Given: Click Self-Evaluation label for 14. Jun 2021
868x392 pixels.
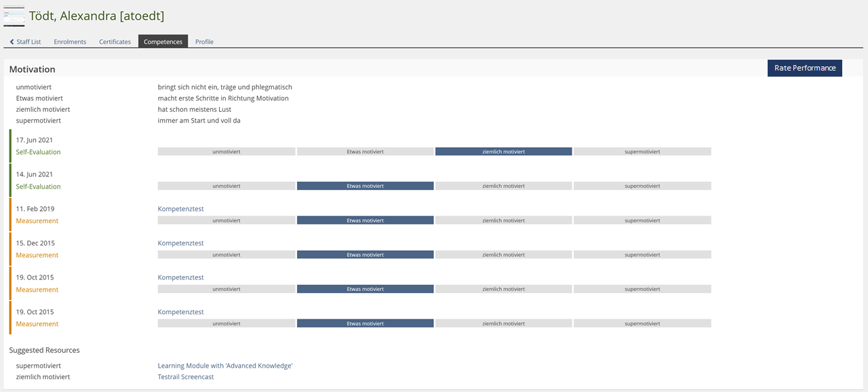Looking at the screenshot, I should click(38, 187).
